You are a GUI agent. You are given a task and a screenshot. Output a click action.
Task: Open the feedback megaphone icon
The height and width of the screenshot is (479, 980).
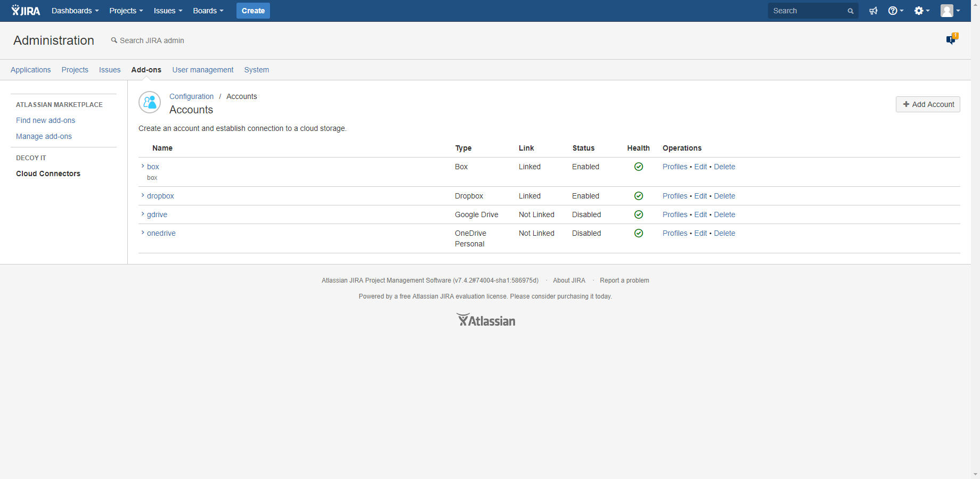pyautogui.click(x=873, y=11)
